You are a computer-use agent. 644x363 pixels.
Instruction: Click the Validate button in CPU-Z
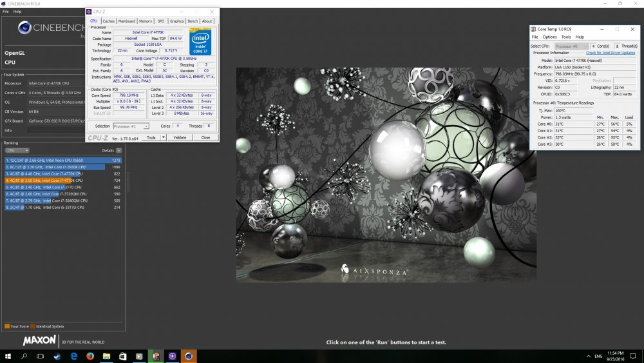pos(180,137)
